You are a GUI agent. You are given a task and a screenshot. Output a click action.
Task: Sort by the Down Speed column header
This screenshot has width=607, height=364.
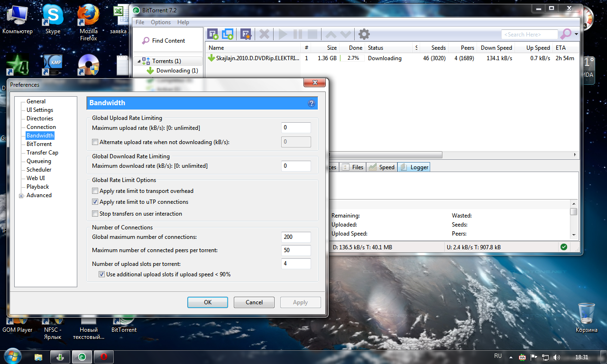coord(496,48)
